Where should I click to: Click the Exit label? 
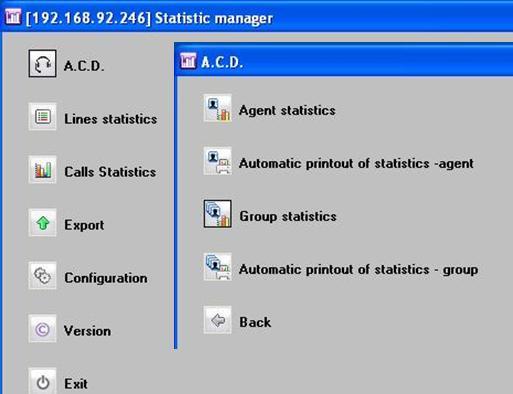[76, 384]
